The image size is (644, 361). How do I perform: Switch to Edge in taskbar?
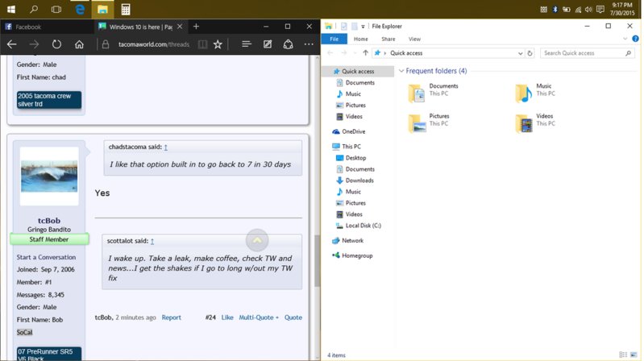point(80,9)
